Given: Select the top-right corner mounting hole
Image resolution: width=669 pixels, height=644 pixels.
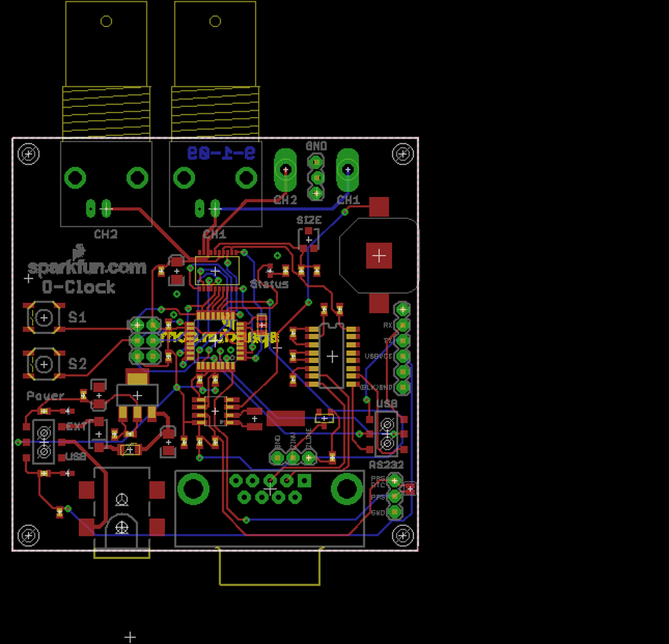Looking at the screenshot, I should [x=403, y=154].
